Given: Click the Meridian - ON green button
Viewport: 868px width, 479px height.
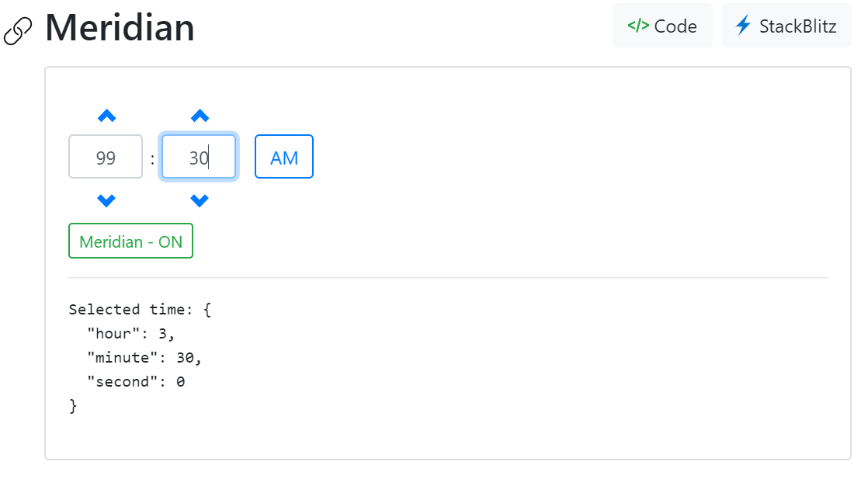Looking at the screenshot, I should (130, 241).
